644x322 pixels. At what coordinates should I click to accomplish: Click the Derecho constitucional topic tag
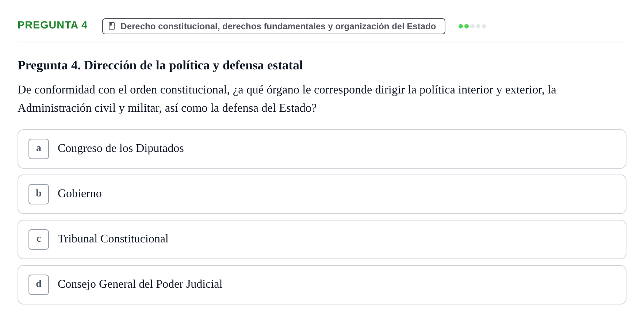click(x=273, y=26)
